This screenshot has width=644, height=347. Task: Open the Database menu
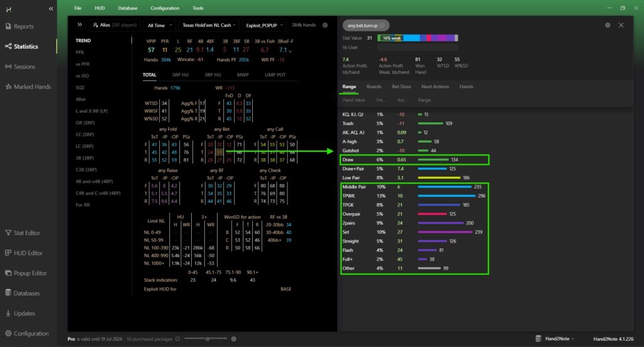coord(128,8)
